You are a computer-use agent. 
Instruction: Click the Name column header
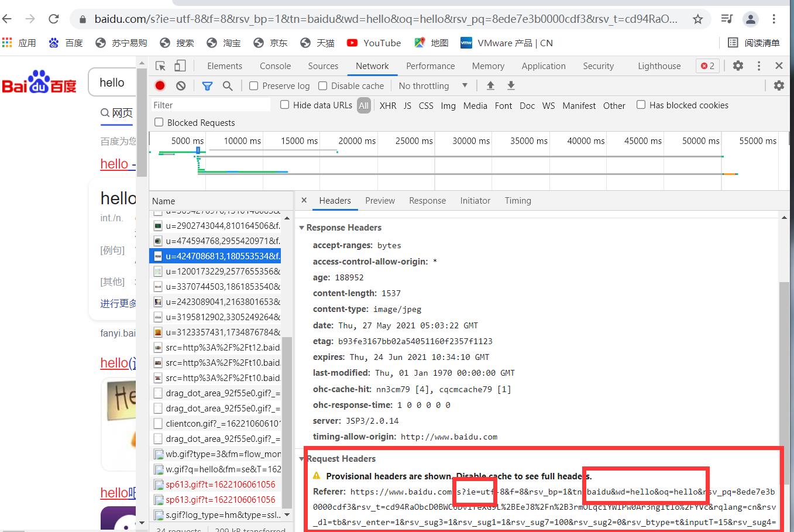[221, 201]
